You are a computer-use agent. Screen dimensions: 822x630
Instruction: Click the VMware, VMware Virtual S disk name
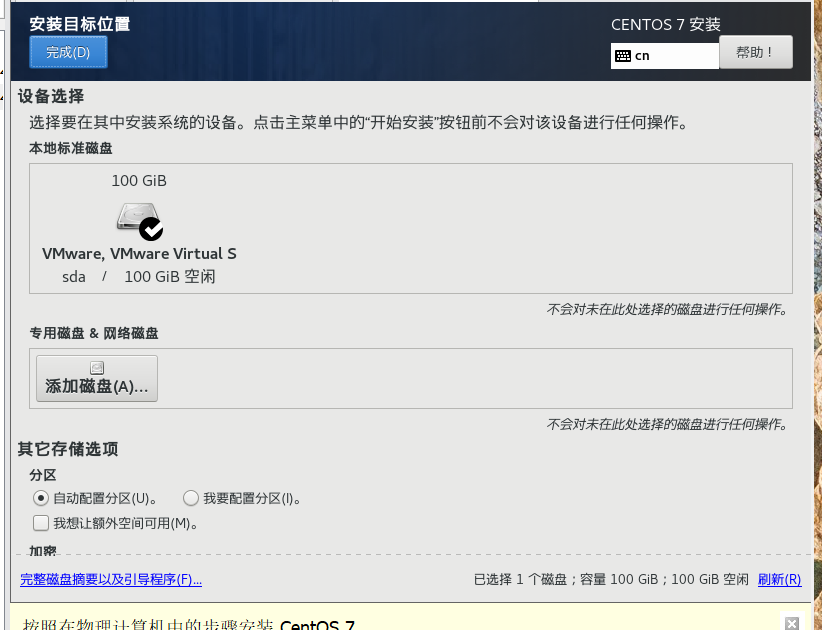pos(139,254)
